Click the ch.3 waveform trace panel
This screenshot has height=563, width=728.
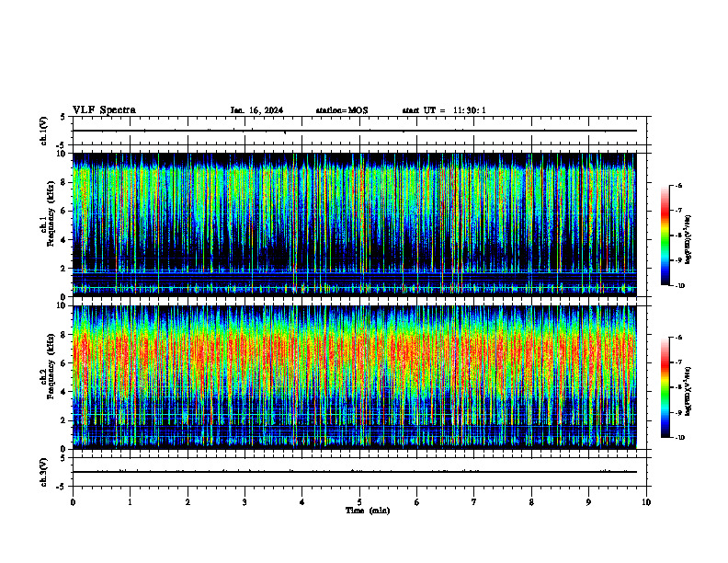[359, 472]
